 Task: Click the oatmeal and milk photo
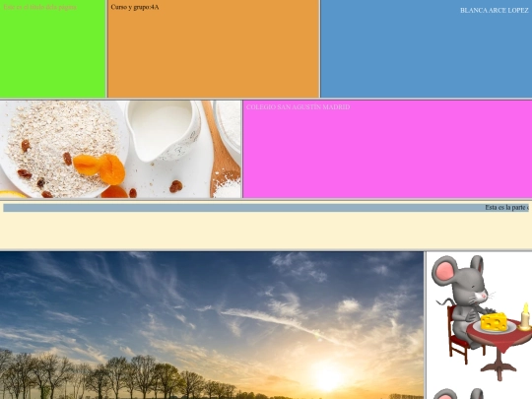[120, 149]
